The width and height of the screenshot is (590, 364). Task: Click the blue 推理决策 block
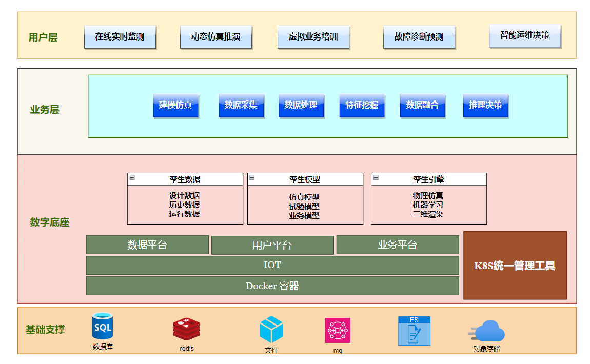486,106
